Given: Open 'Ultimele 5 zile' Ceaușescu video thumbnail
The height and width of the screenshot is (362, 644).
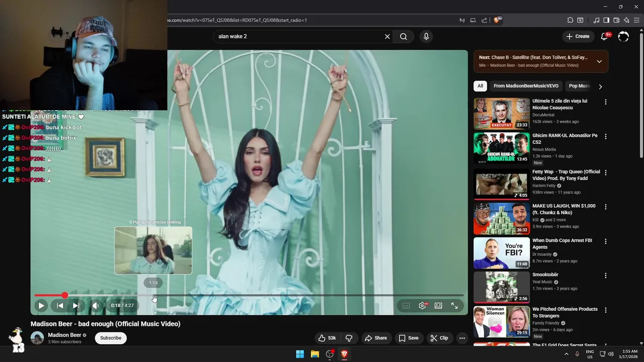Looking at the screenshot, I should [502, 114].
